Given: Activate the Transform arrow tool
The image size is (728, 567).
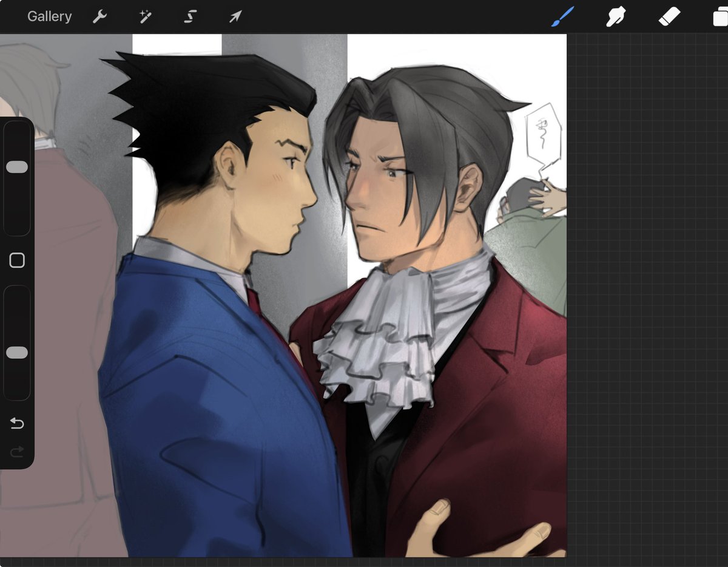Looking at the screenshot, I should click(235, 16).
